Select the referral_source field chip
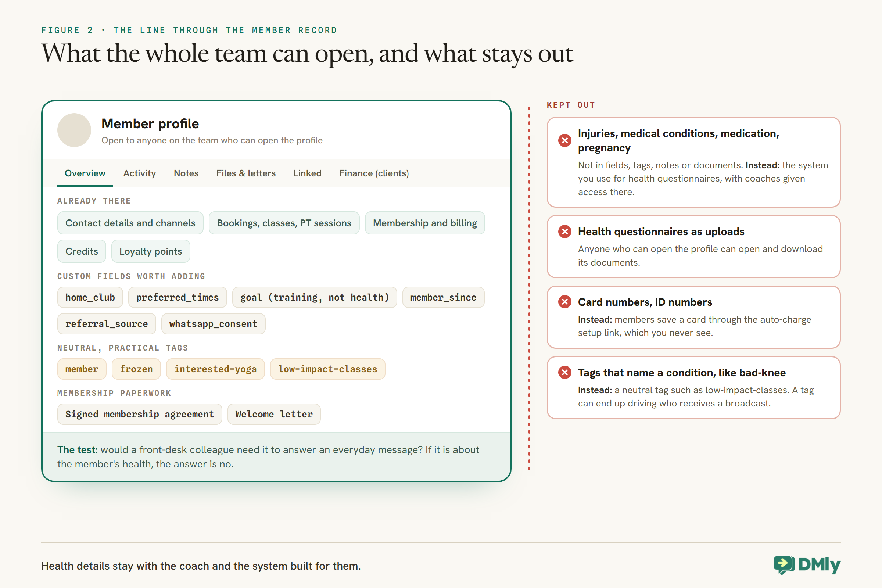The height and width of the screenshot is (588, 882). coord(107,324)
